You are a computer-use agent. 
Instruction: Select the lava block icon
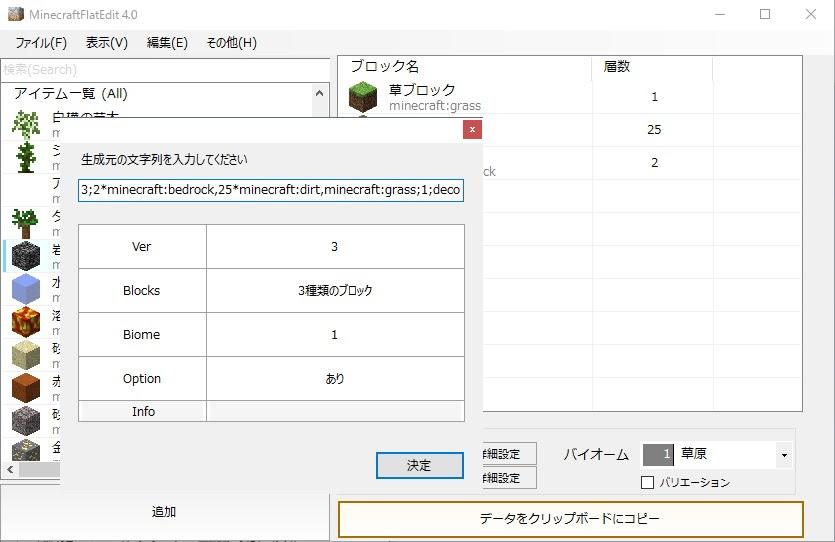pos(26,322)
